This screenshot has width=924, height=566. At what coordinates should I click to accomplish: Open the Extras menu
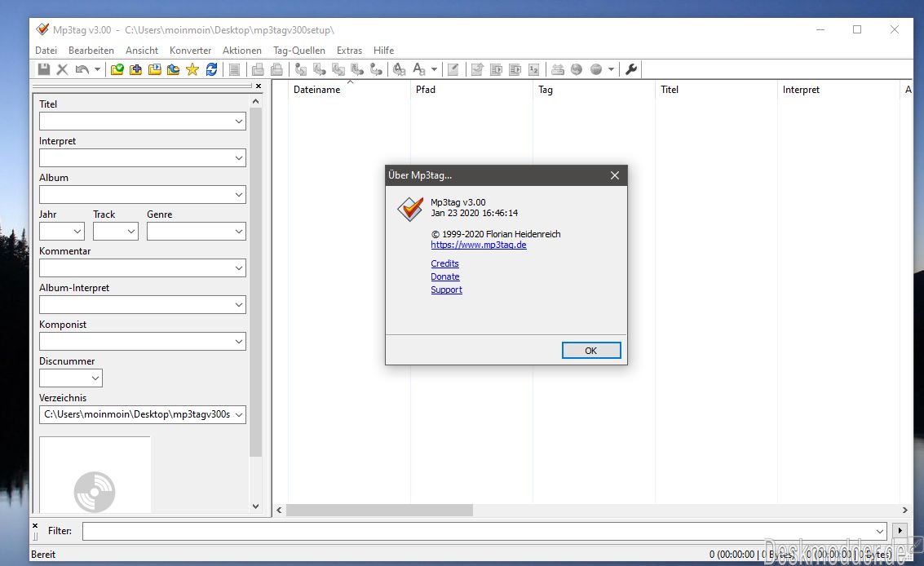pyautogui.click(x=349, y=51)
